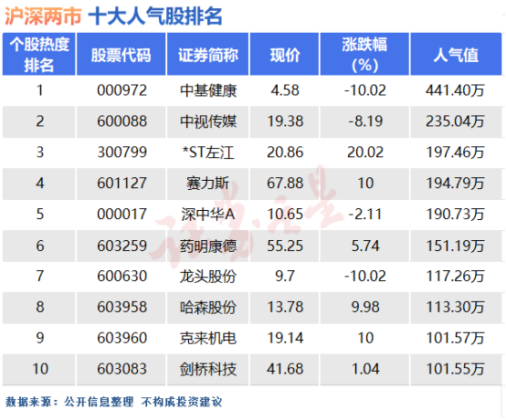Viewport: 506px width, 420px height.
Task: Click the 股票代码 column header
Action: click(121, 54)
